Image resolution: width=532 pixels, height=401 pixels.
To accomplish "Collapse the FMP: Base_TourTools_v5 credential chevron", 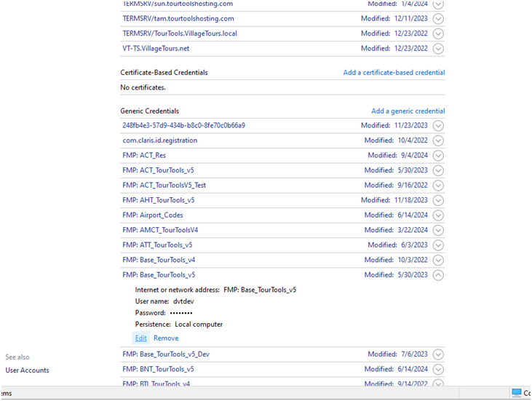I will (x=438, y=275).
